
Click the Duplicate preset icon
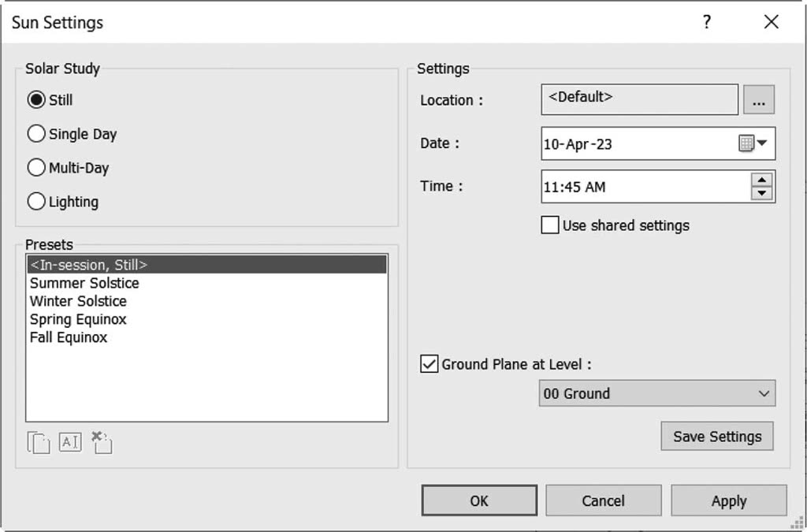coord(39,442)
